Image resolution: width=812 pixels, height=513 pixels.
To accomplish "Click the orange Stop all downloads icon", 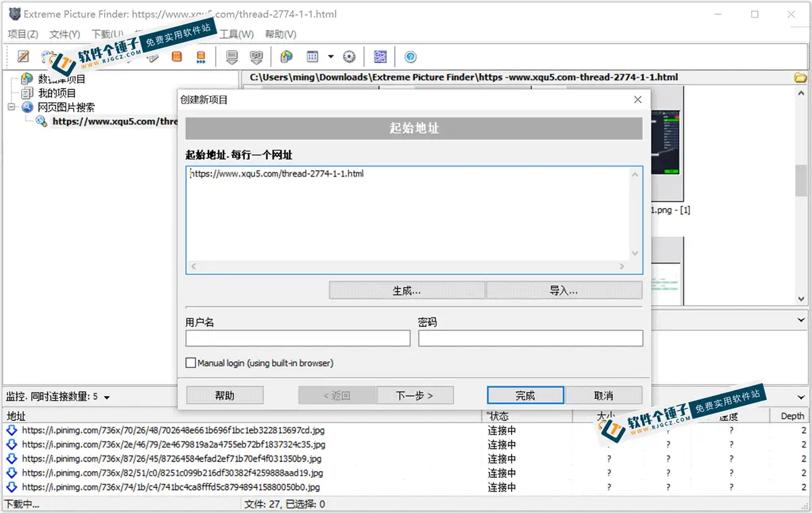I will coord(201,57).
